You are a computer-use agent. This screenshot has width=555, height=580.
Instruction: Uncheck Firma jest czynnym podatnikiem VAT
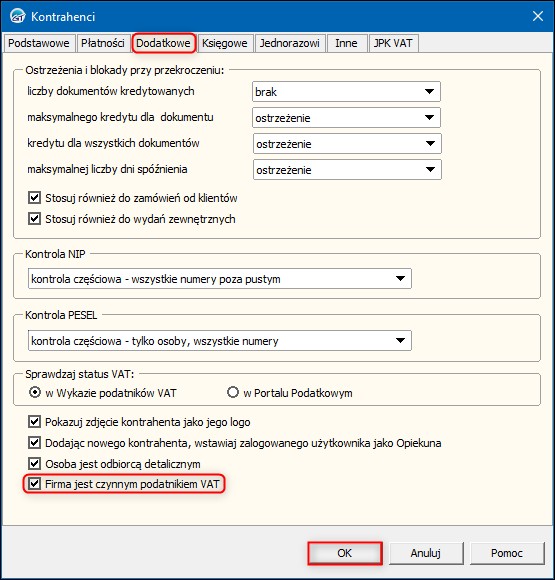point(34,483)
